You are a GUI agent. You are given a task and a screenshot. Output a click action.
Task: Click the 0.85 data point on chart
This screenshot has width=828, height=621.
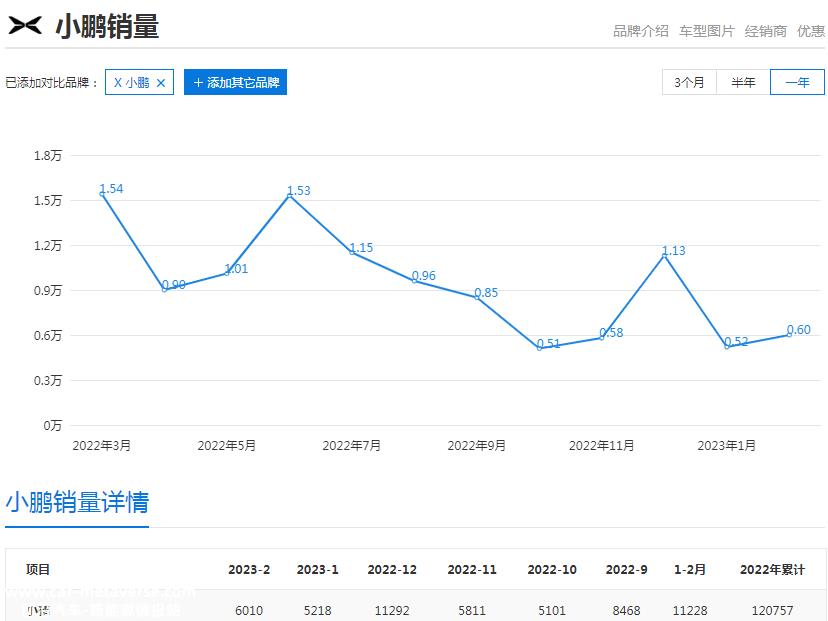tap(477, 297)
